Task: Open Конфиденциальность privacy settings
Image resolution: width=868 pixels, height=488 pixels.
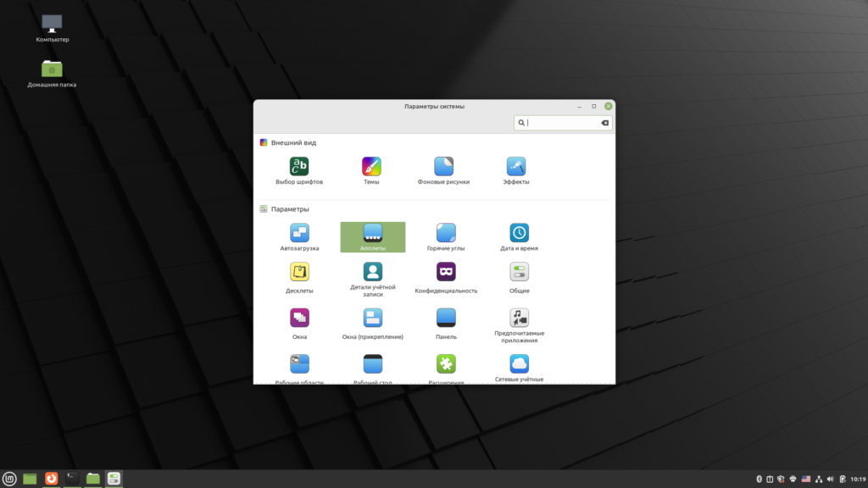Action: tap(446, 273)
